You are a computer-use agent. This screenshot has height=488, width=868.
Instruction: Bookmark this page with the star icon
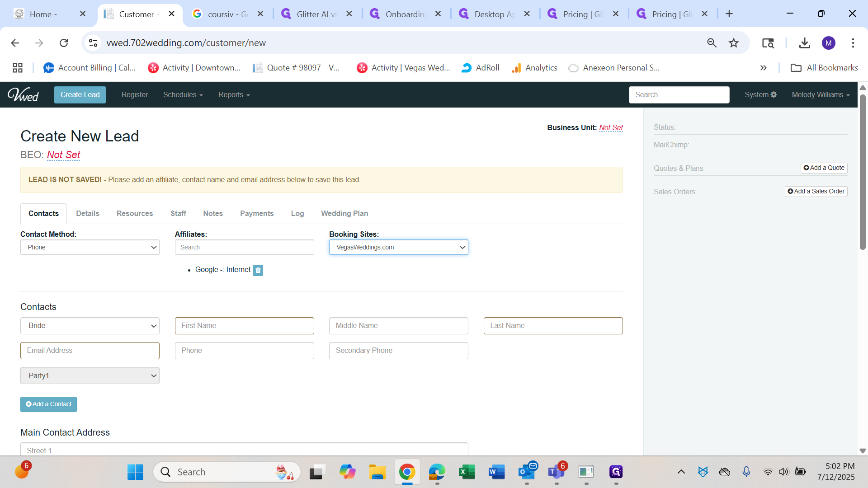coord(733,43)
